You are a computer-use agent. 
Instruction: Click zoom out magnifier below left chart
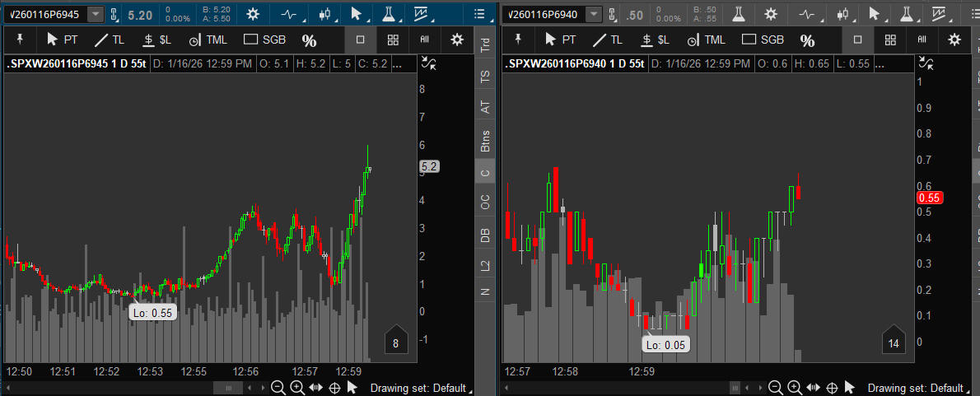click(x=278, y=388)
